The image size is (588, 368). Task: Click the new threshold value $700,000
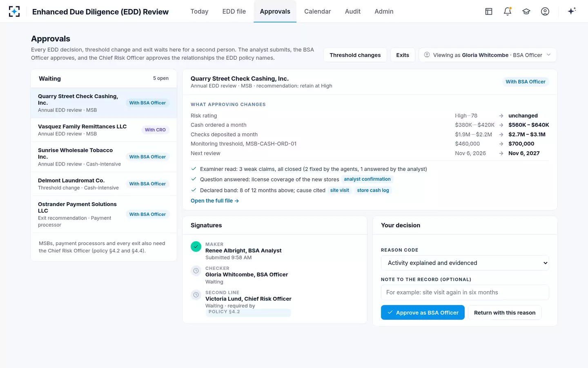point(521,144)
